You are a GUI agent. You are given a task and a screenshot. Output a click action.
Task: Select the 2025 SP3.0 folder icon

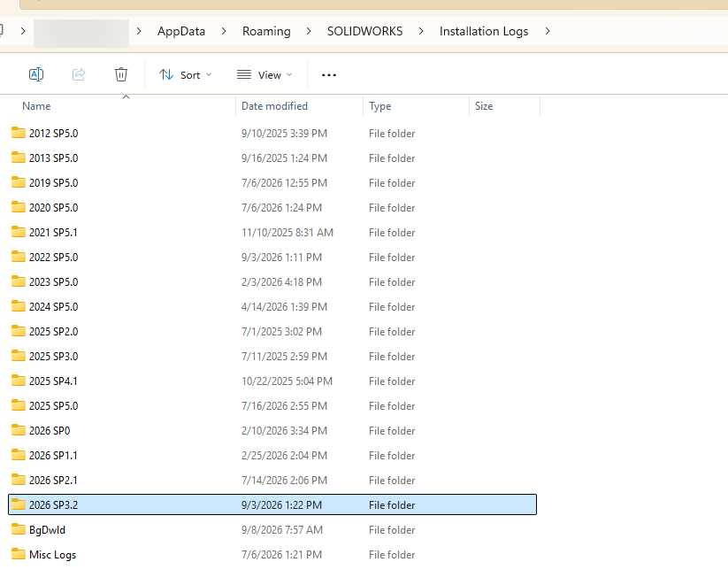(x=19, y=356)
